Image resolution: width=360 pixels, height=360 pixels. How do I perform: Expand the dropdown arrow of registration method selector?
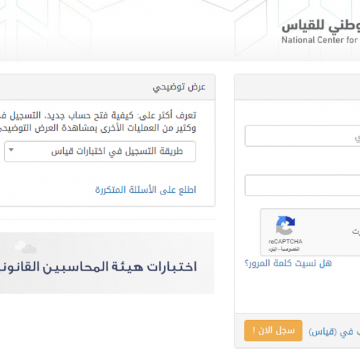pyautogui.click(x=11, y=150)
